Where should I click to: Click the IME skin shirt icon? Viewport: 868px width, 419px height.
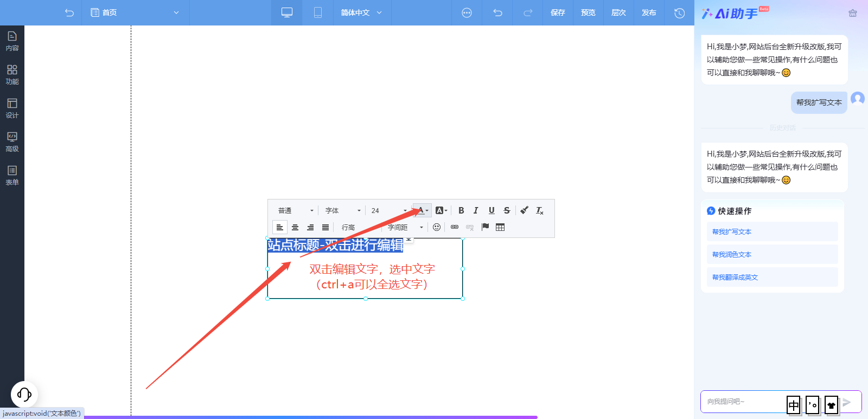click(831, 405)
